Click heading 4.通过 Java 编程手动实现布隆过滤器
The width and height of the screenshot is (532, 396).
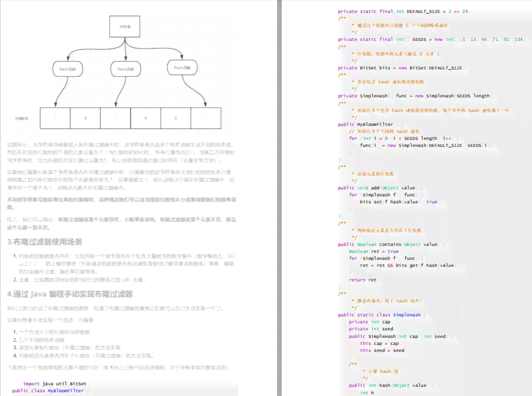70,294
